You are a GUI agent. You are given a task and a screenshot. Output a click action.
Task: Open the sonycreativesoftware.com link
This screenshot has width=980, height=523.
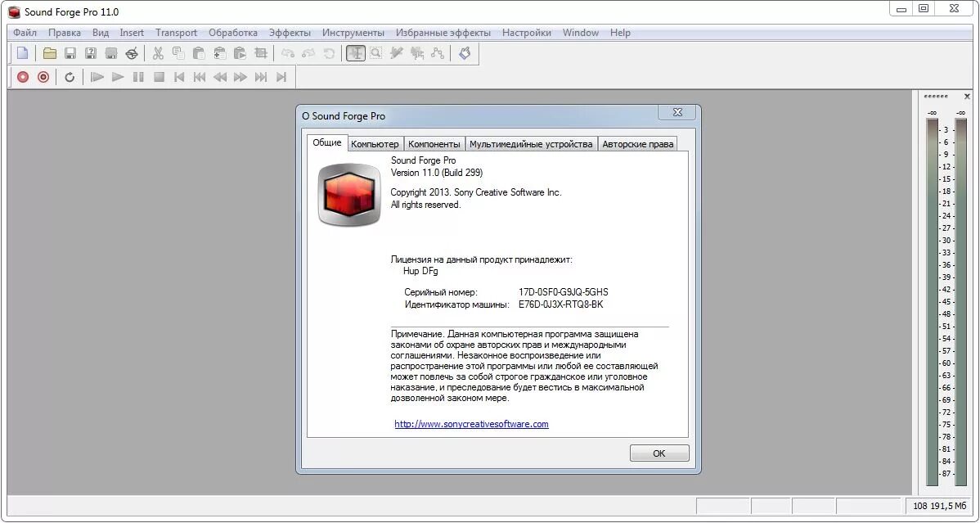pos(471,424)
